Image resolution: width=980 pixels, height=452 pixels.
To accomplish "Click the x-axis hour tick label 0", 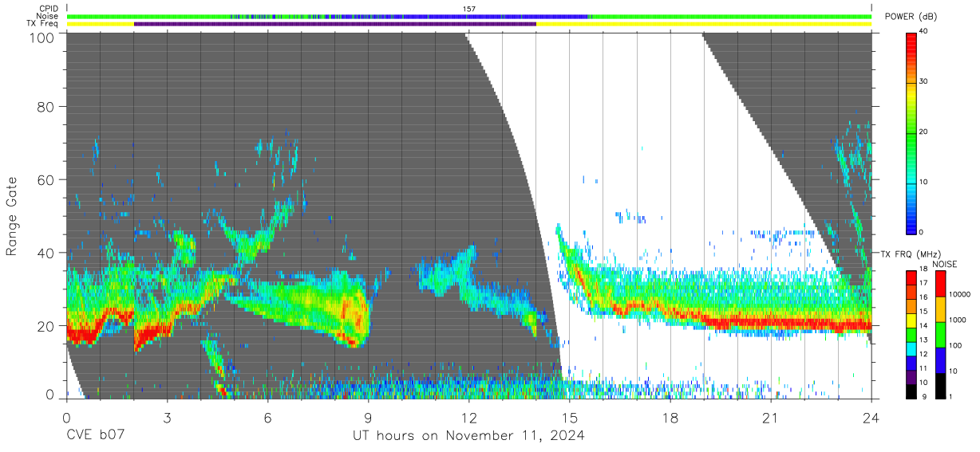I will coord(66,417).
